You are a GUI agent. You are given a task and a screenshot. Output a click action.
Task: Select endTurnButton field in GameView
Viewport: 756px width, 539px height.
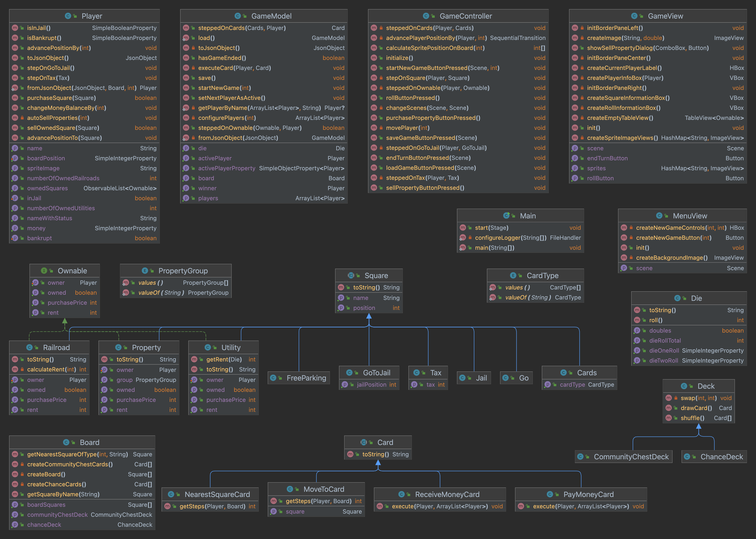658,158
